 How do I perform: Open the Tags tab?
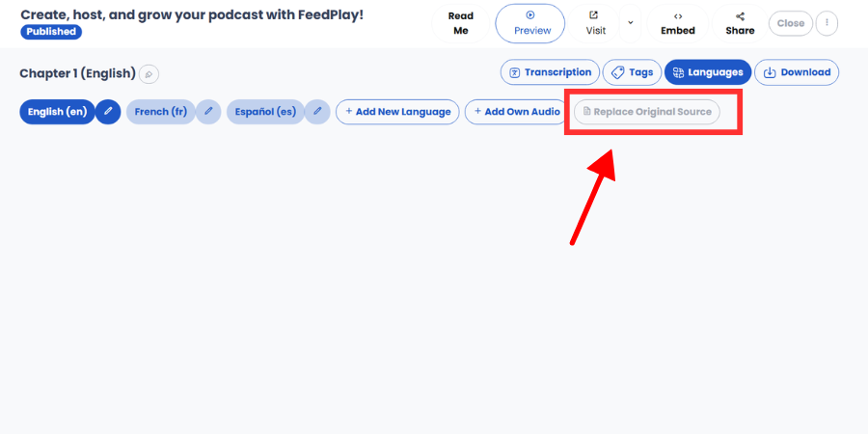tap(632, 72)
